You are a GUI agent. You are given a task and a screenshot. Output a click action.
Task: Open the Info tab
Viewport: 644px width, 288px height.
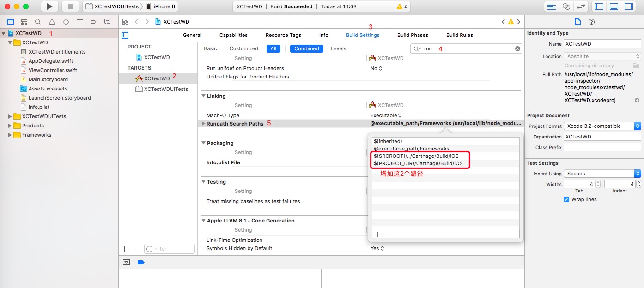pyautogui.click(x=324, y=35)
